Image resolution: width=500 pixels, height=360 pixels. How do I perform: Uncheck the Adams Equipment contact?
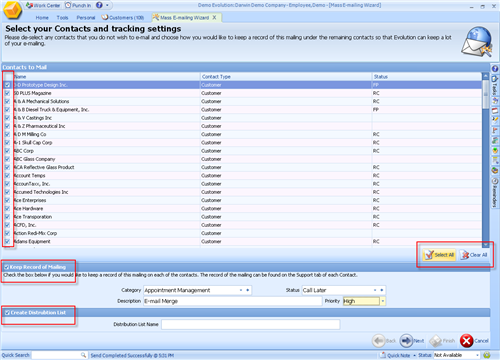click(7, 241)
